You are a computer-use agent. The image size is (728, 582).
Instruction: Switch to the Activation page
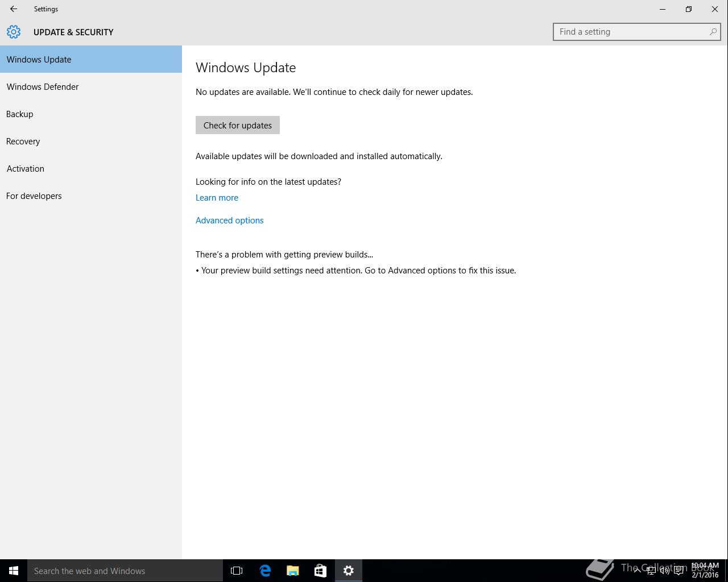91,168
